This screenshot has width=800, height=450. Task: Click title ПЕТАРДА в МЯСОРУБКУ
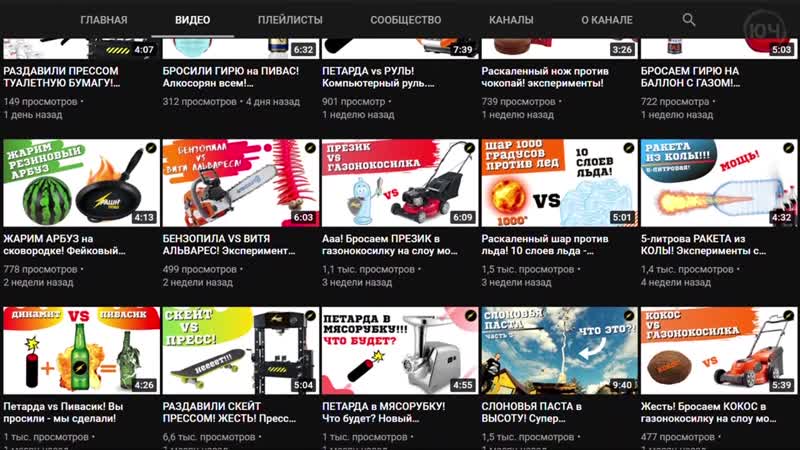pos(384,412)
